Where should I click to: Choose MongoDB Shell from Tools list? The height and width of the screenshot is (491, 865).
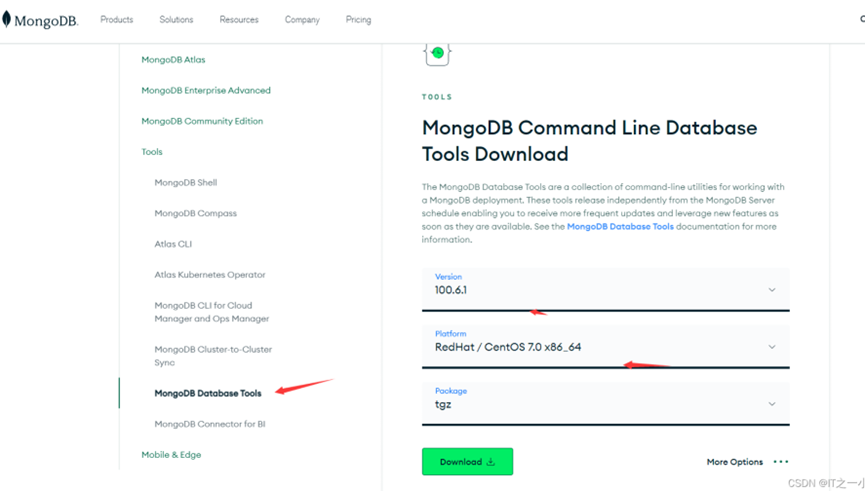(186, 183)
